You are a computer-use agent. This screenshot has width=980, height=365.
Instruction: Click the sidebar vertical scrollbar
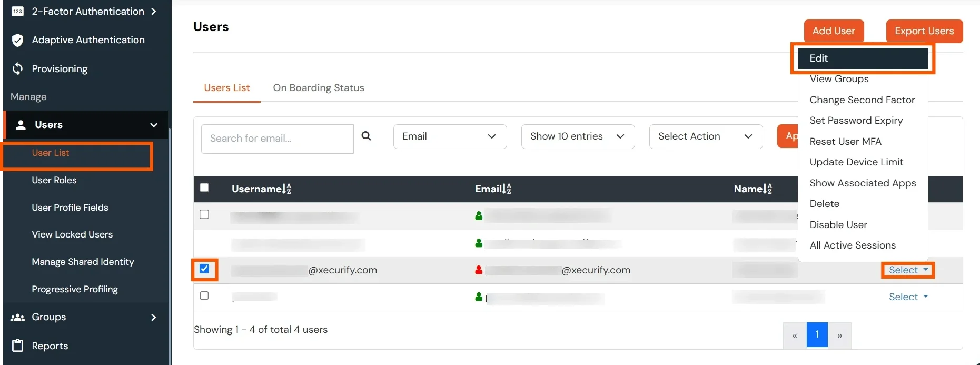170,245
